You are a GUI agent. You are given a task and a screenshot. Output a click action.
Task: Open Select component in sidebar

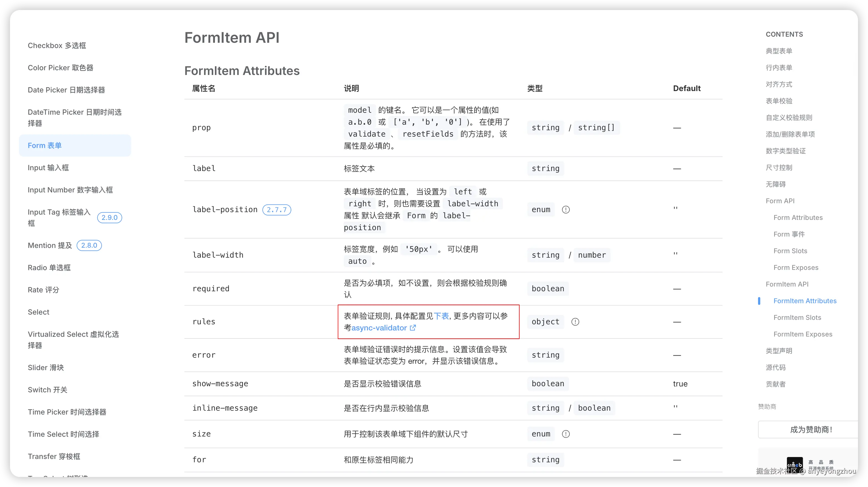click(x=38, y=312)
